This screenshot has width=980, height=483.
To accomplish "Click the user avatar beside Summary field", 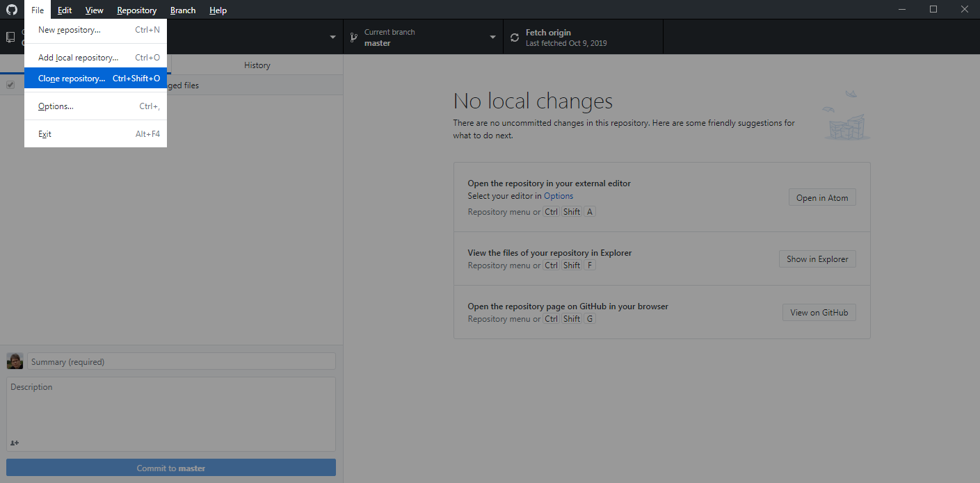I will (15, 361).
